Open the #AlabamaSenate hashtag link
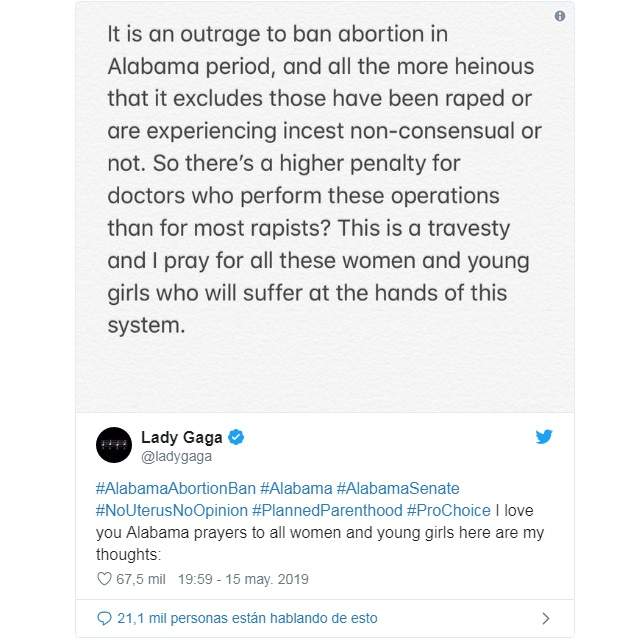This screenshot has width=640, height=640. [x=398, y=489]
